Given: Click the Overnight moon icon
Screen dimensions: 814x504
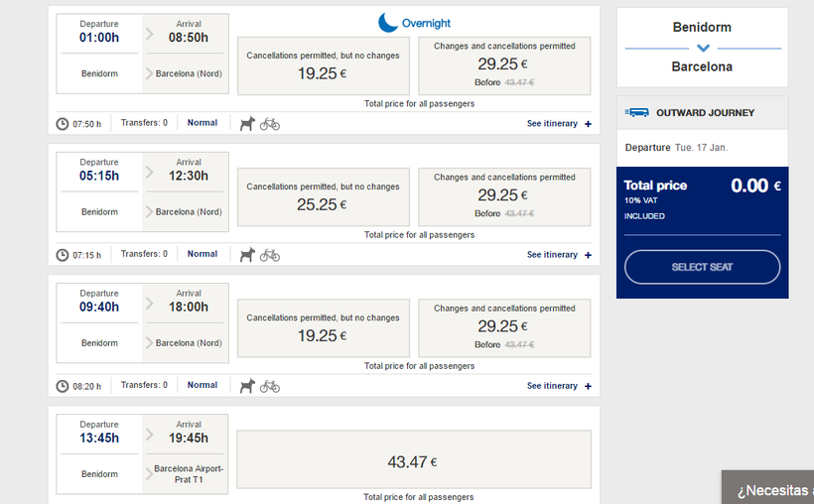Looking at the screenshot, I should point(388,23).
